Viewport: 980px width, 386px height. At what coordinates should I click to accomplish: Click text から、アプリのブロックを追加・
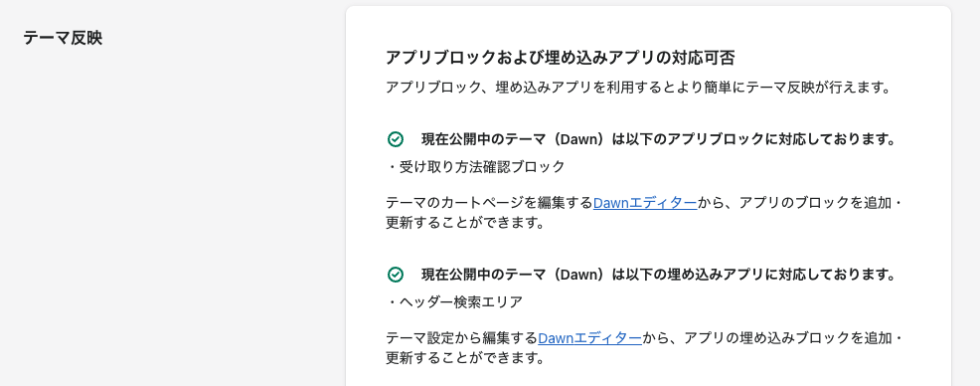click(x=801, y=203)
